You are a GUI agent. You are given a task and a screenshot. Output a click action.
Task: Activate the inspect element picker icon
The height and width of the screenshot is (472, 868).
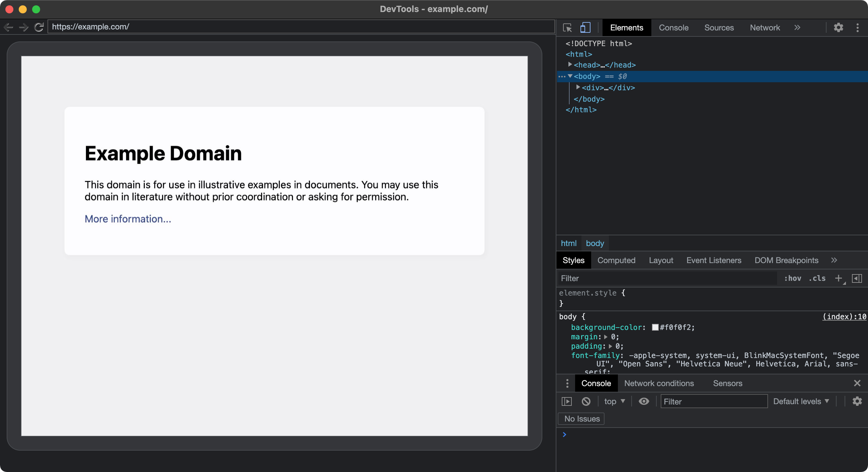(567, 28)
